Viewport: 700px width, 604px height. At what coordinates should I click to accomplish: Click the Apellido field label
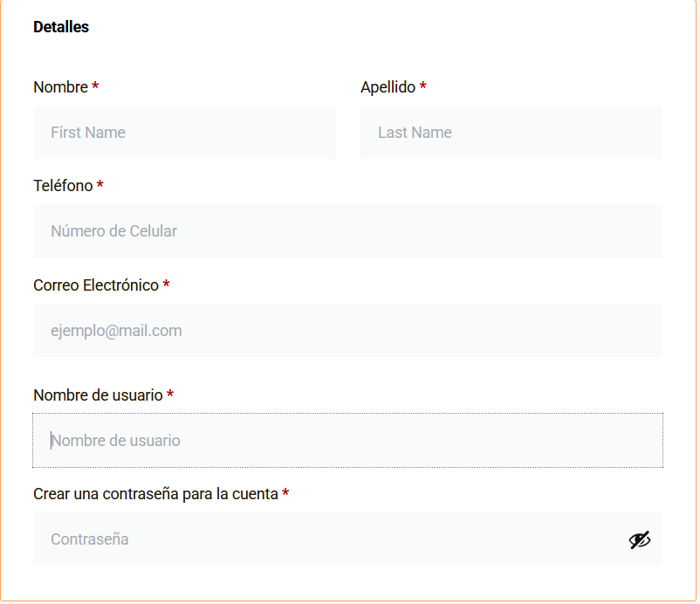coord(388,87)
